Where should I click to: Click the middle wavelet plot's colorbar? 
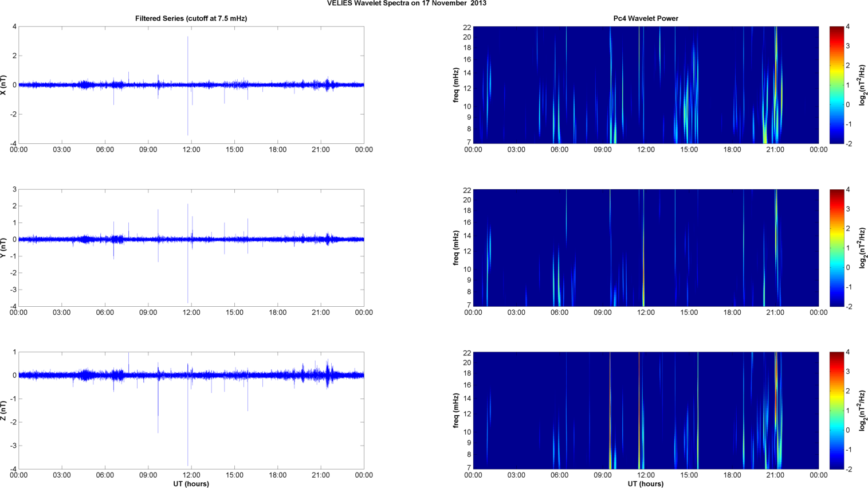point(836,248)
